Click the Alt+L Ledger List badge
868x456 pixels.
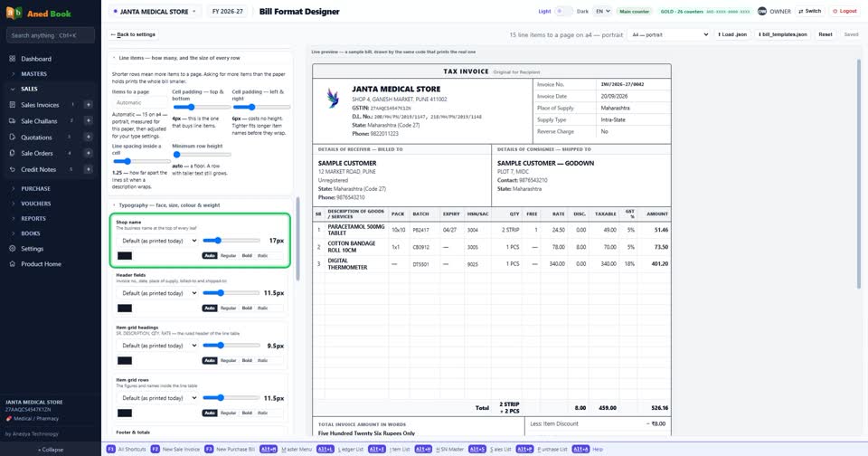pos(325,450)
